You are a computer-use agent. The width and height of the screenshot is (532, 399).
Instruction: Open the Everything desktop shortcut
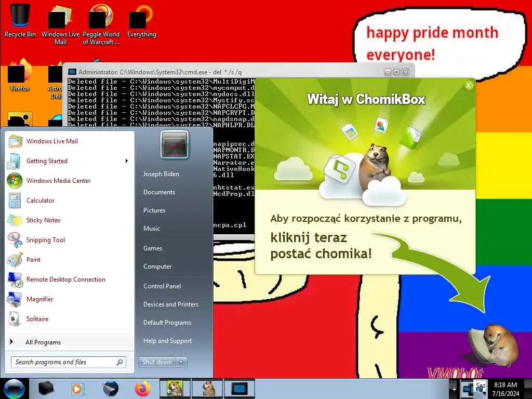(141, 20)
